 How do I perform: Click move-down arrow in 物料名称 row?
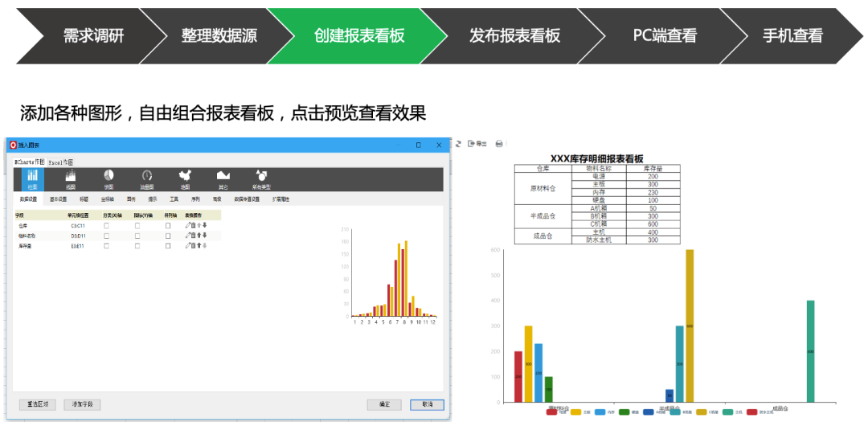205,236
